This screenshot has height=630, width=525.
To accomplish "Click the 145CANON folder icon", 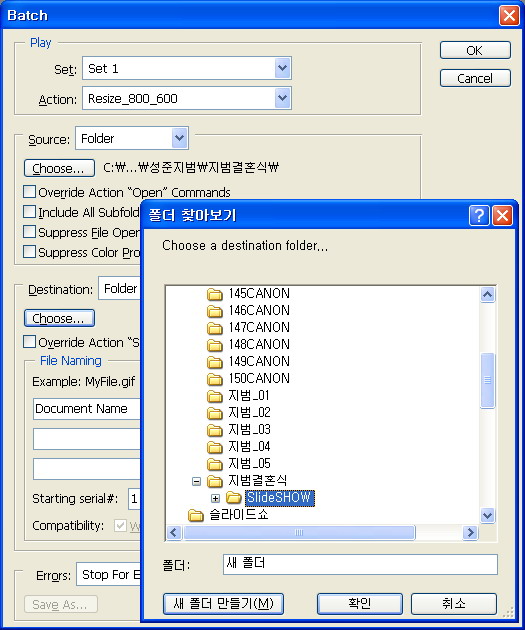I will [214, 294].
